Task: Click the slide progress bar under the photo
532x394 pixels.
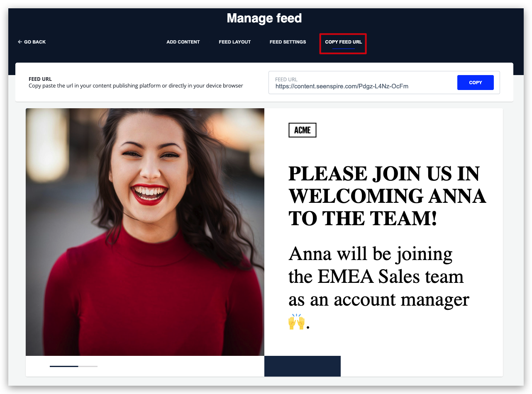Action: (73, 366)
